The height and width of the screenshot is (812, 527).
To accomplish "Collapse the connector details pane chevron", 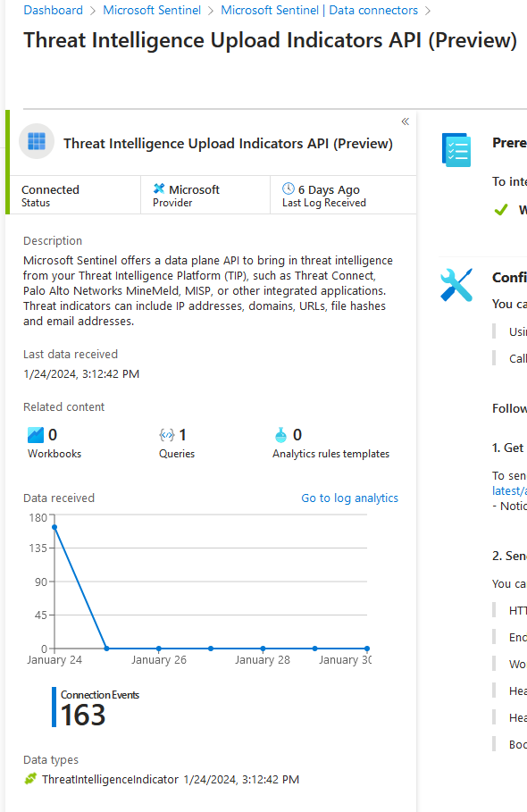I will pos(406,121).
